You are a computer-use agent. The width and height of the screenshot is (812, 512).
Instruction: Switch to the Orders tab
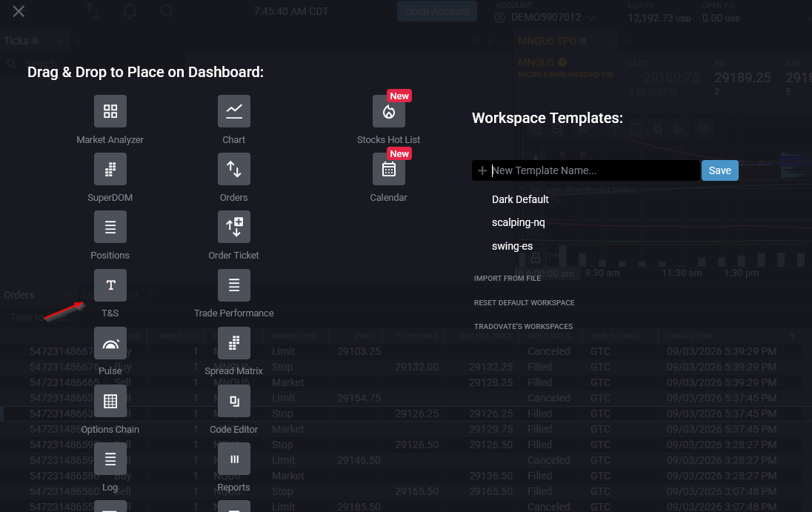click(19, 295)
